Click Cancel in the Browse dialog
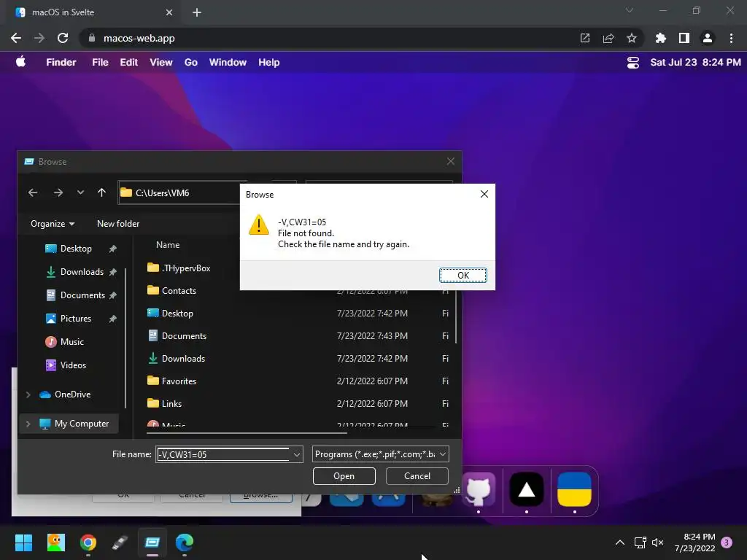The image size is (747, 560). [x=417, y=476]
